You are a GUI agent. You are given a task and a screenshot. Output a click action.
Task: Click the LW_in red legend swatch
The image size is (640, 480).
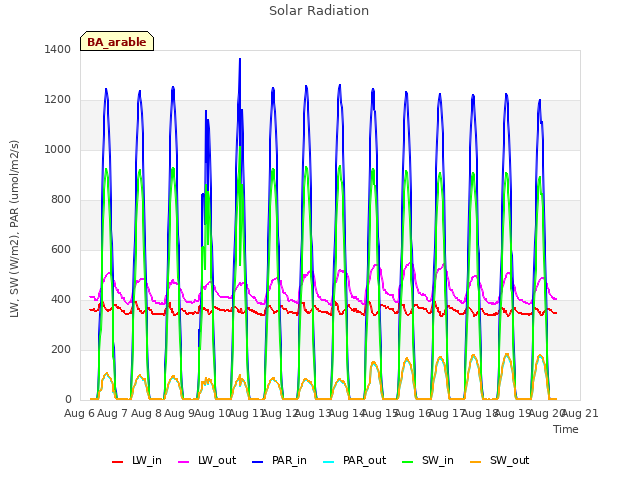tap(117, 462)
